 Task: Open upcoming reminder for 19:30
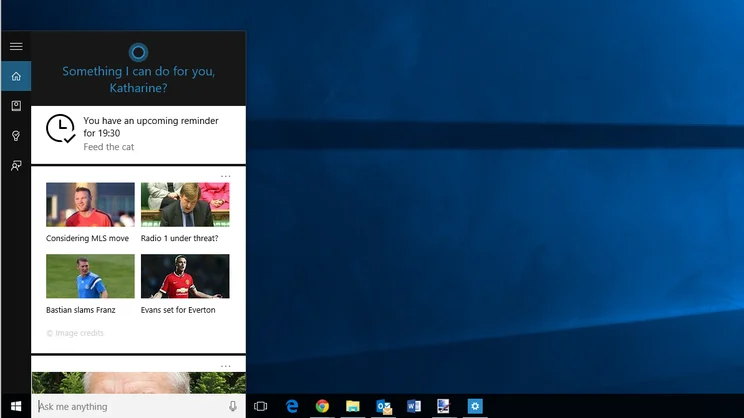click(x=139, y=135)
